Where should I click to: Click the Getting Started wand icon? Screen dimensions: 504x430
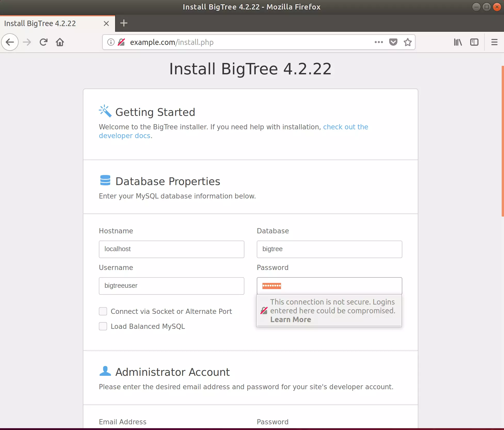(x=105, y=111)
